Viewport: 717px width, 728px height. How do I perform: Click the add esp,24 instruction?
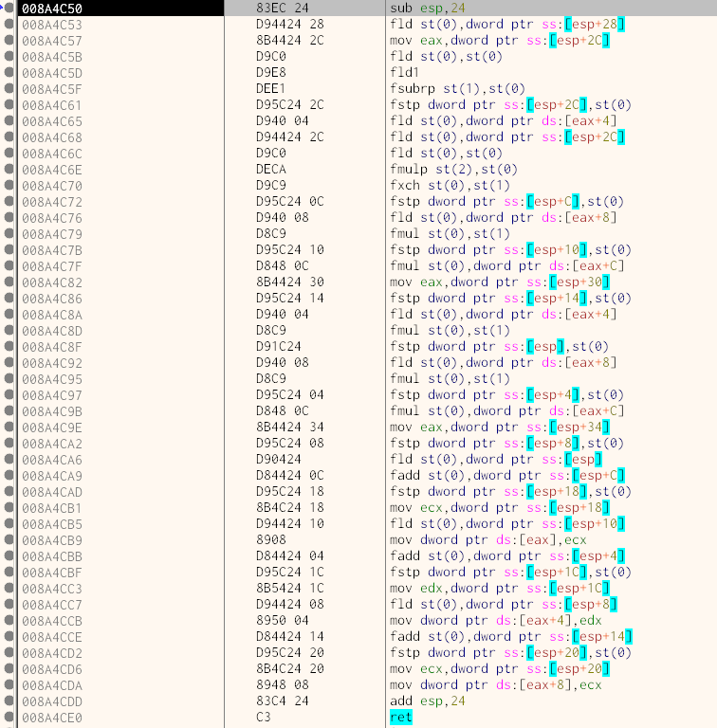(x=428, y=701)
